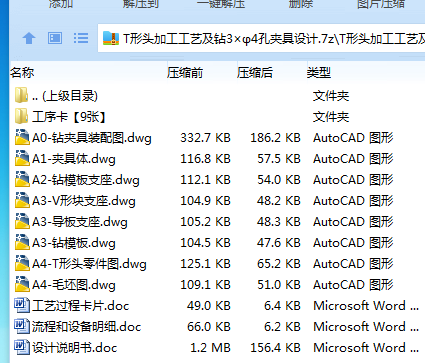This screenshot has width=425, height=363.
Task: Click the 104.9 KB size value
Action: (205, 201)
